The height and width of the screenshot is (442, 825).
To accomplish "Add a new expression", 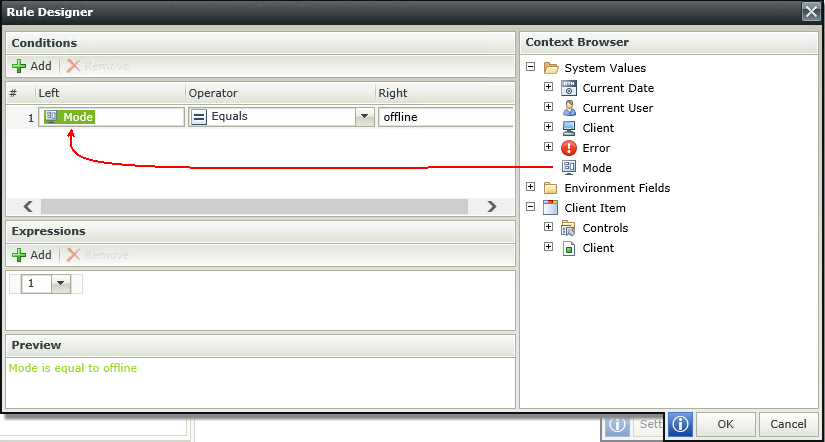I will tap(32, 255).
